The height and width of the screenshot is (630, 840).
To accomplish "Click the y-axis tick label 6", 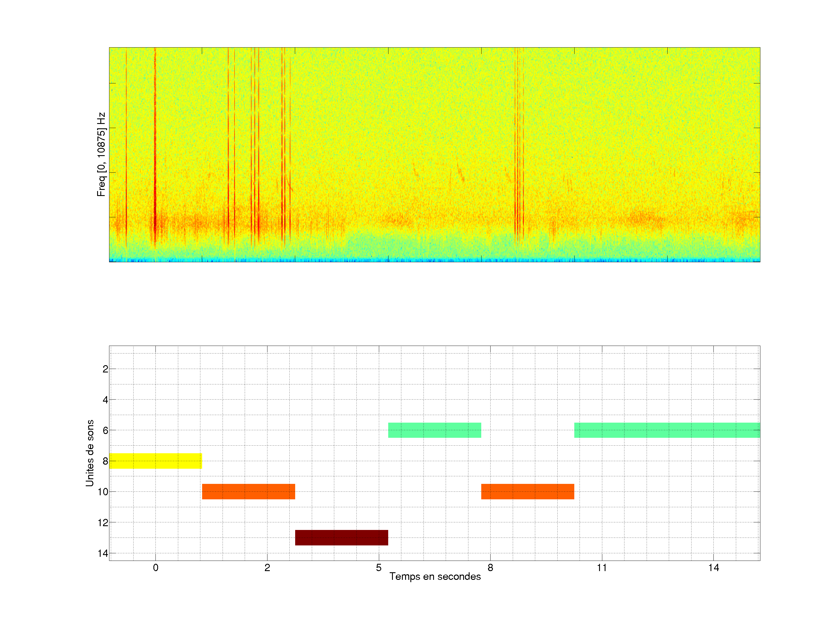I will click(x=105, y=430).
